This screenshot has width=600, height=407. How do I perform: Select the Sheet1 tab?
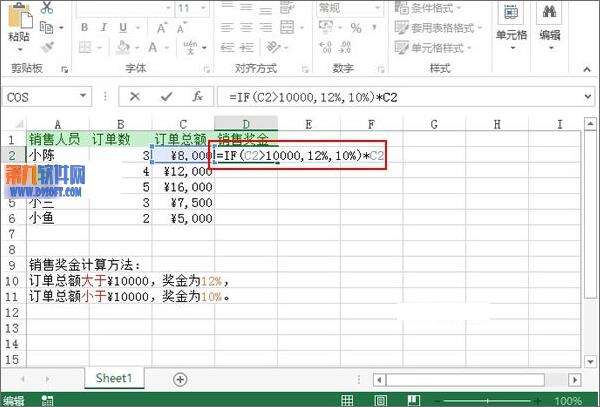coord(114,378)
